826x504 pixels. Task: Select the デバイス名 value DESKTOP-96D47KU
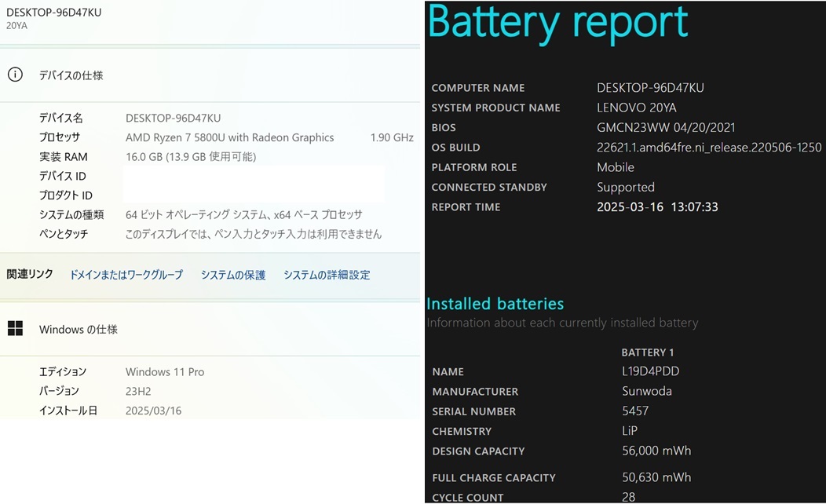click(x=174, y=118)
